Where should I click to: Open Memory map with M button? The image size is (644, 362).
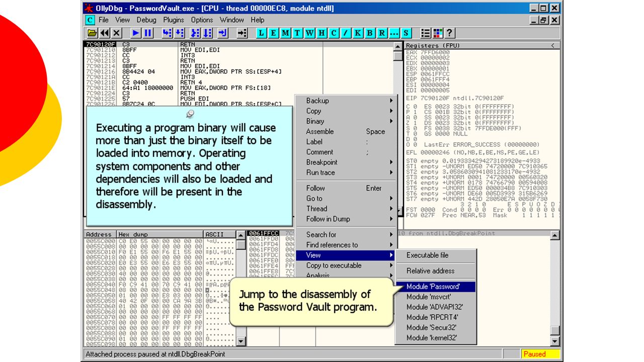point(285,33)
